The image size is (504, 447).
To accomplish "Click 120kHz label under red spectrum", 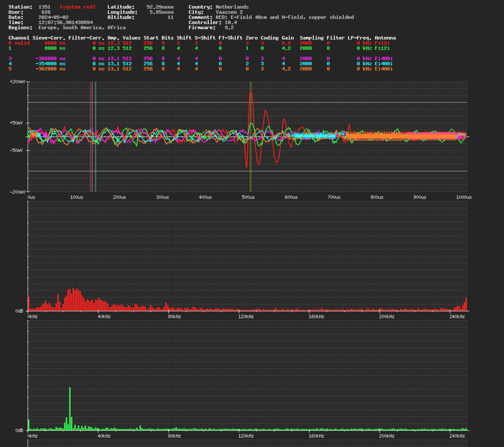I will 246,317.
